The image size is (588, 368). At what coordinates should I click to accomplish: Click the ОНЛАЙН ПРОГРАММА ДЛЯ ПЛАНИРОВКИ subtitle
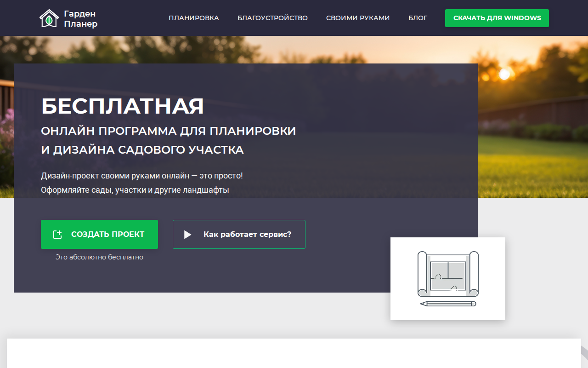click(169, 131)
